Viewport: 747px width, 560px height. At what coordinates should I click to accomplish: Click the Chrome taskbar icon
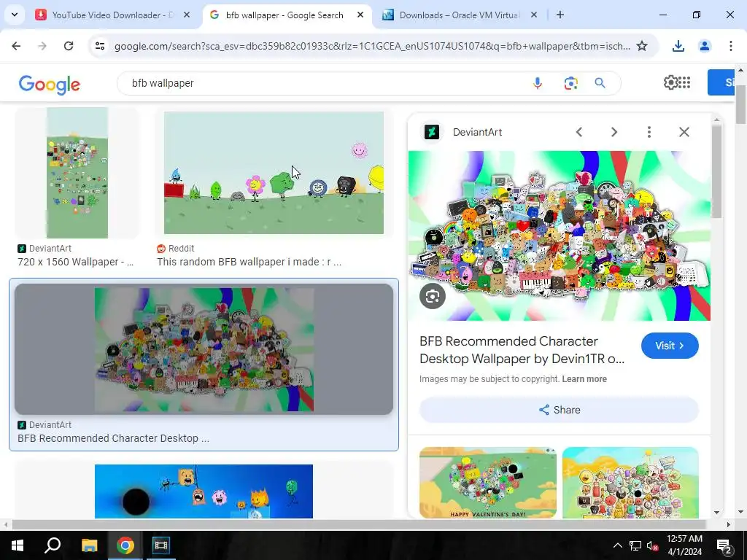[125, 545]
